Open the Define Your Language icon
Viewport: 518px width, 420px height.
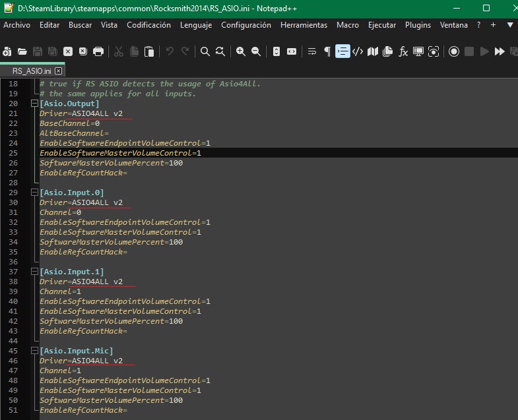[x=358, y=51]
